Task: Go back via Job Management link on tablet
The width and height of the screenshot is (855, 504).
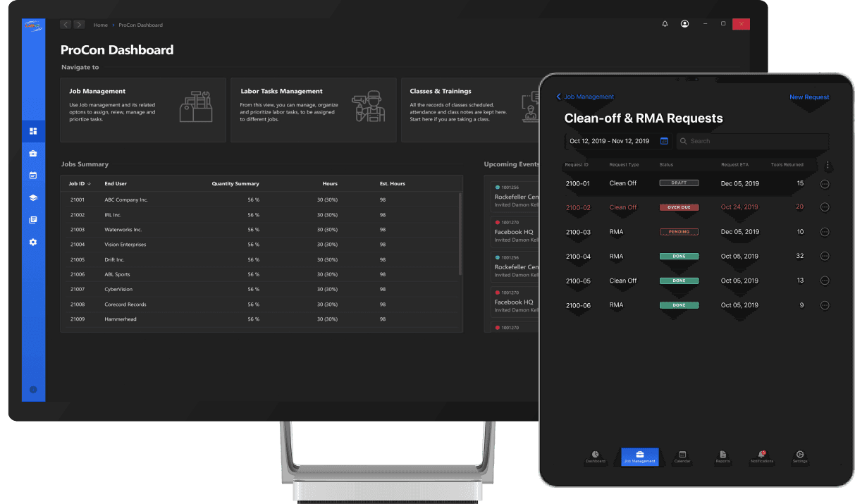Action: coord(585,97)
